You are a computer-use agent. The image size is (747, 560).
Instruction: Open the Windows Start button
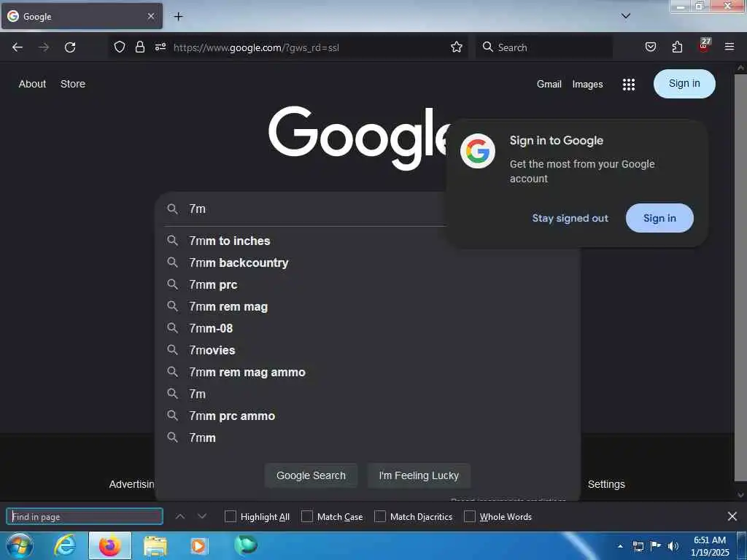pyautogui.click(x=19, y=545)
